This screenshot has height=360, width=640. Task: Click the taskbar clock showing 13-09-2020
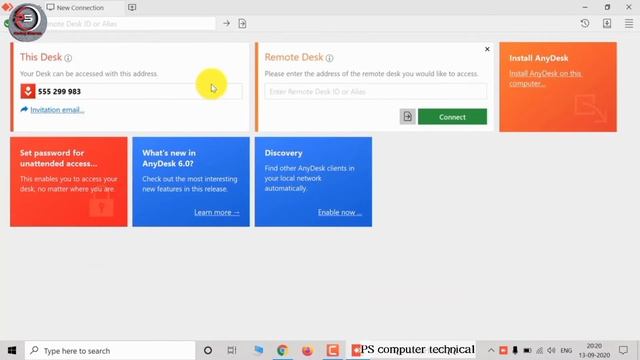pos(594,350)
